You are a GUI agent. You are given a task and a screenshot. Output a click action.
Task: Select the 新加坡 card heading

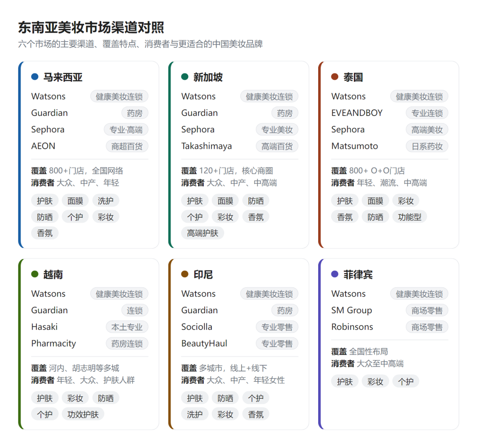coord(208,77)
